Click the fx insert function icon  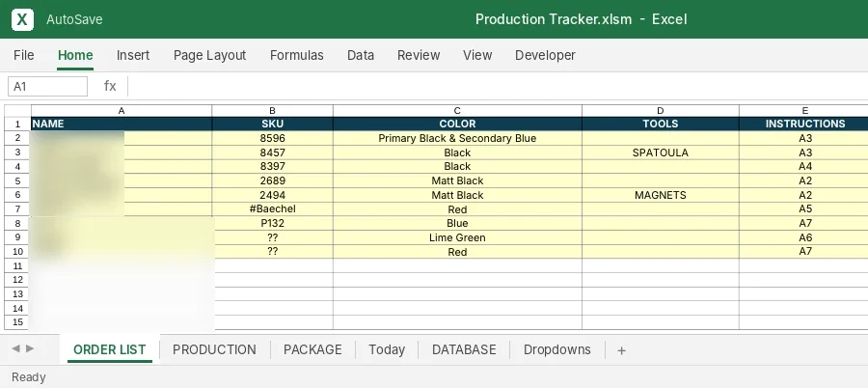click(x=110, y=86)
